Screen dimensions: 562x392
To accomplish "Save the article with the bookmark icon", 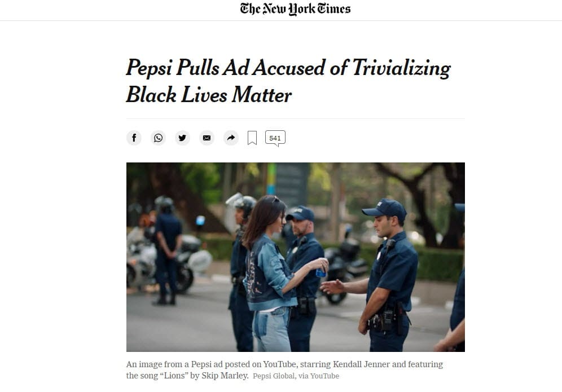I will coord(252,138).
